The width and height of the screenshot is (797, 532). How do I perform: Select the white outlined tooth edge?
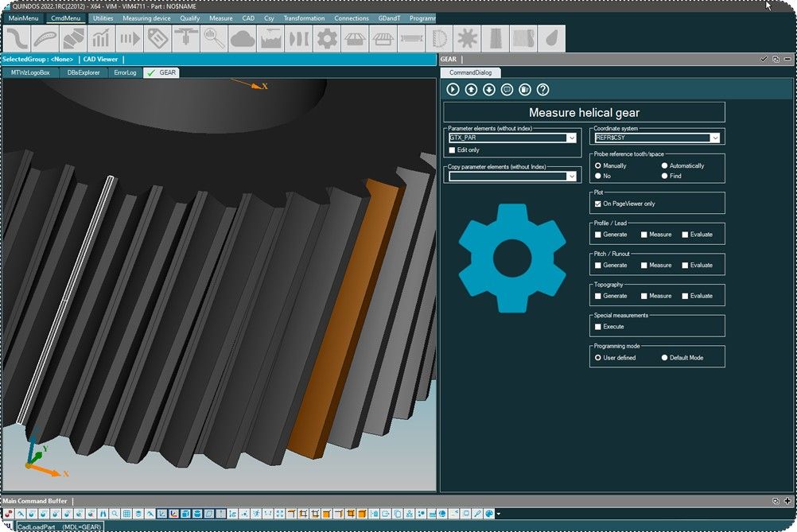point(65,300)
